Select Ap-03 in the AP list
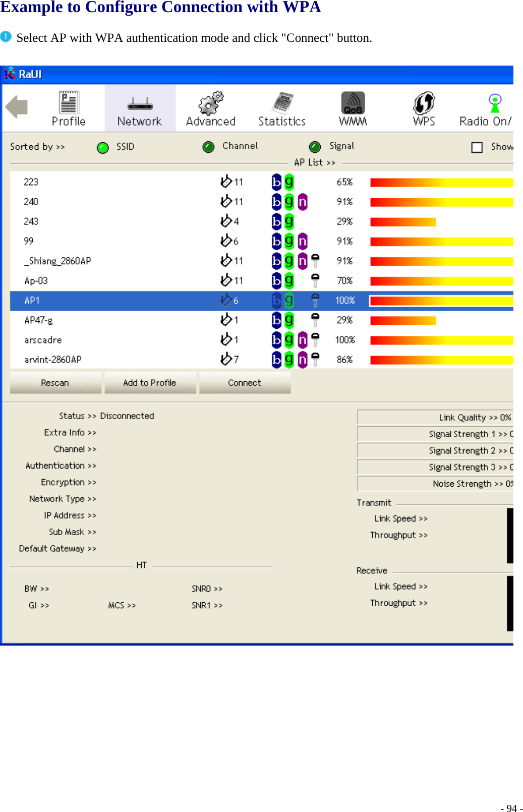The width and height of the screenshot is (523, 812). [262, 280]
